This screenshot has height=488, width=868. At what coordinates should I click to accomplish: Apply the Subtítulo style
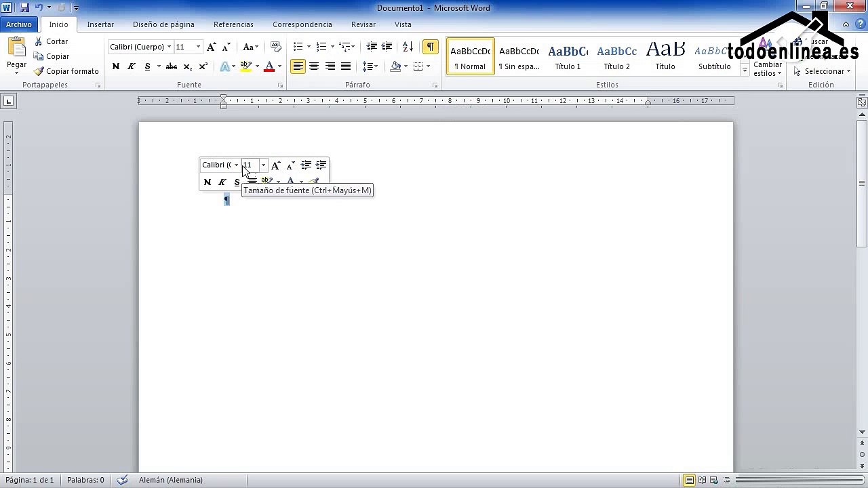click(714, 56)
